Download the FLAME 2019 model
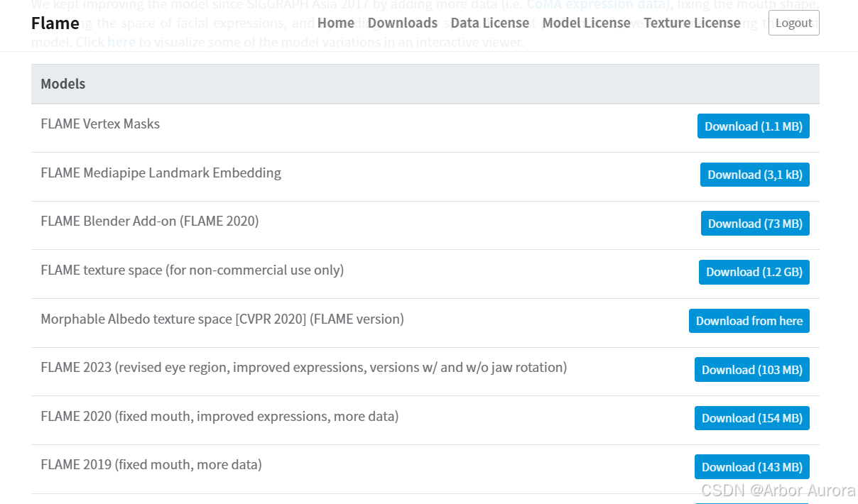 click(751, 466)
